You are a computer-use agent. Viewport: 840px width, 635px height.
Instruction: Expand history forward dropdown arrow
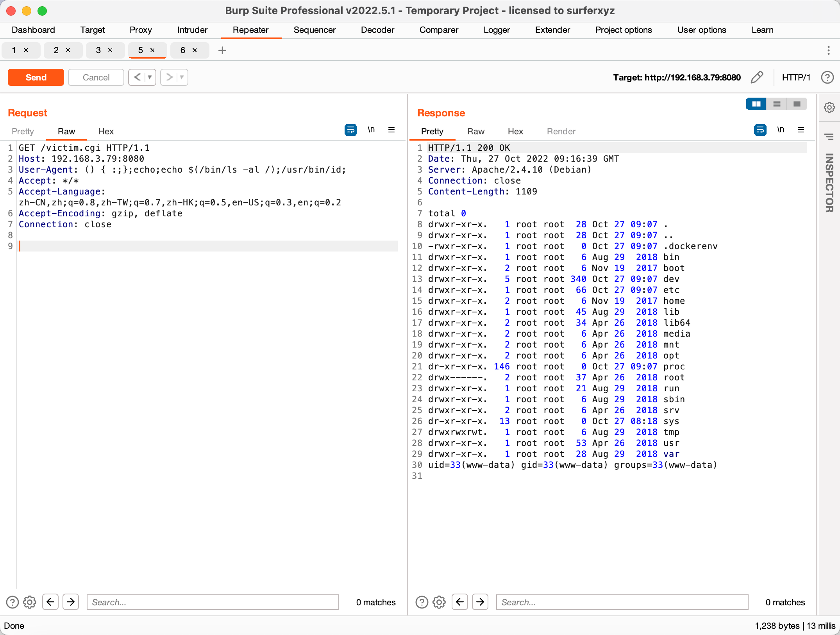coord(182,77)
